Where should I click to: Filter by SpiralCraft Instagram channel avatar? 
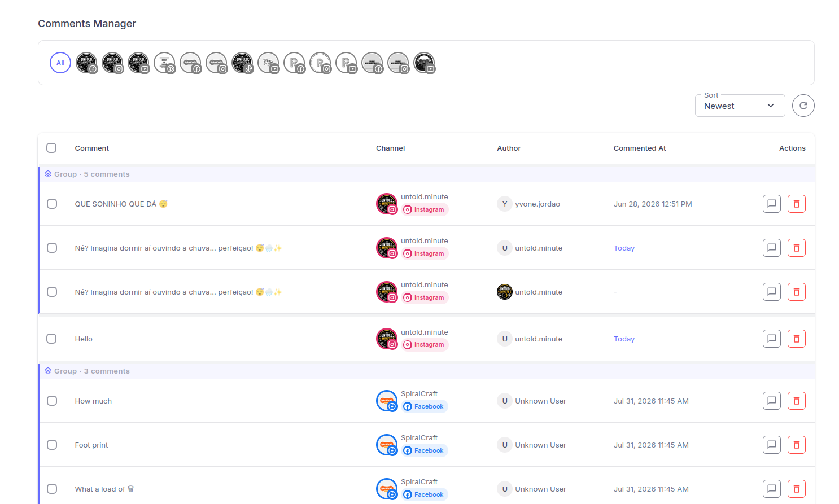(216, 63)
